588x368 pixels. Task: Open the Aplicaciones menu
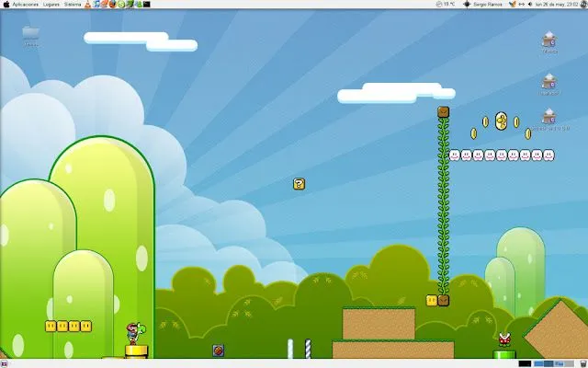[x=26, y=5]
